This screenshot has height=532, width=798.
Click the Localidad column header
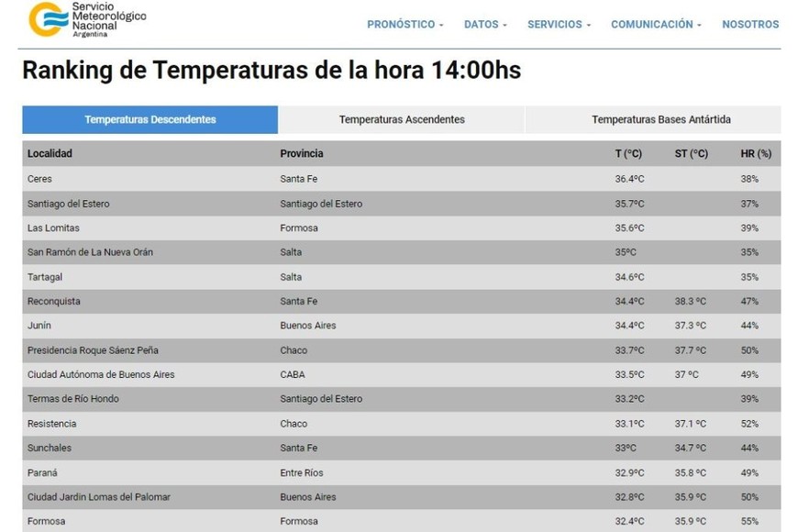point(50,153)
